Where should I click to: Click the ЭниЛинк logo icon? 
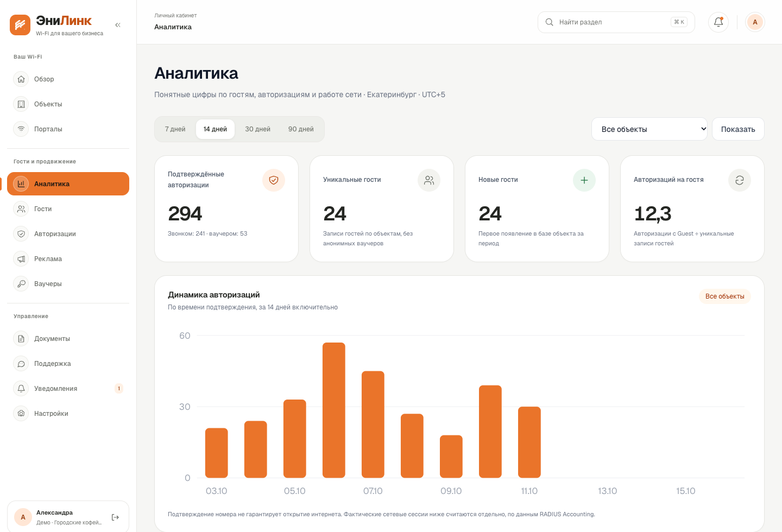tap(20, 25)
